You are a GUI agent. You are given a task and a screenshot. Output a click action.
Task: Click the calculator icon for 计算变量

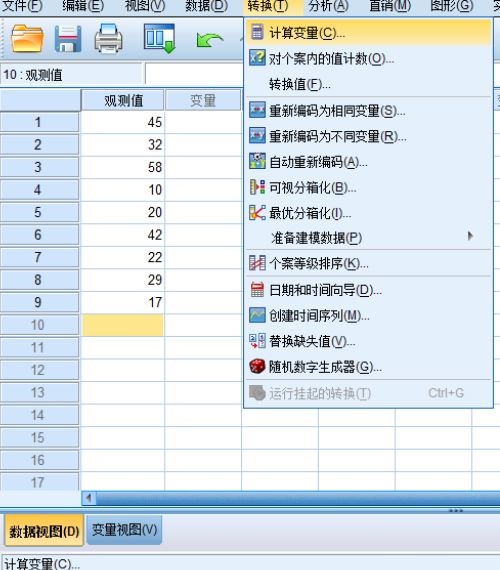[x=257, y=32]
